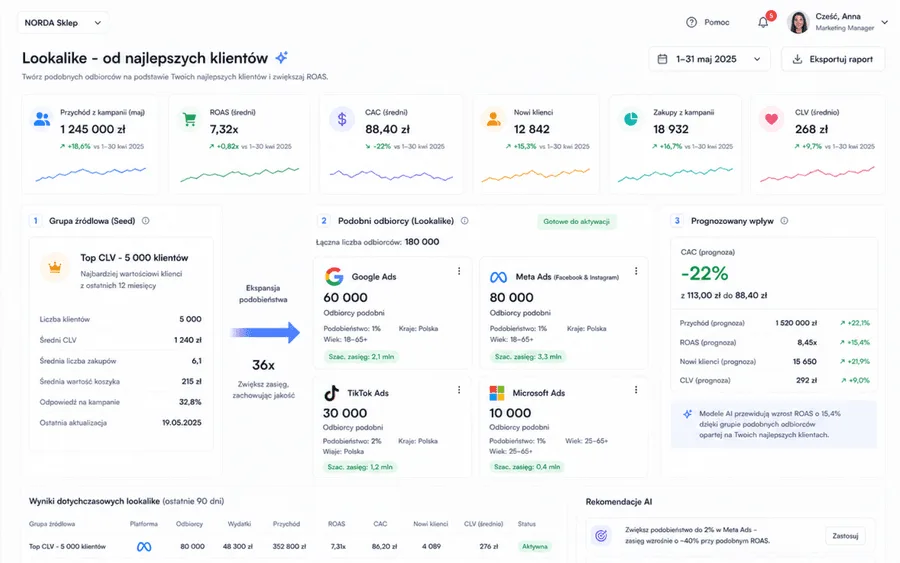Open the notifications bell icon
Image resolution: width=900 pixels, height=563 pixels.
pos(763,22)
